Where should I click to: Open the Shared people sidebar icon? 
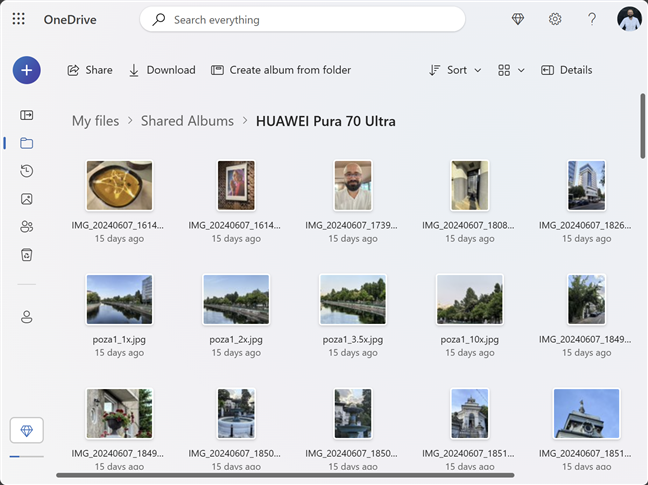point(27,227)
